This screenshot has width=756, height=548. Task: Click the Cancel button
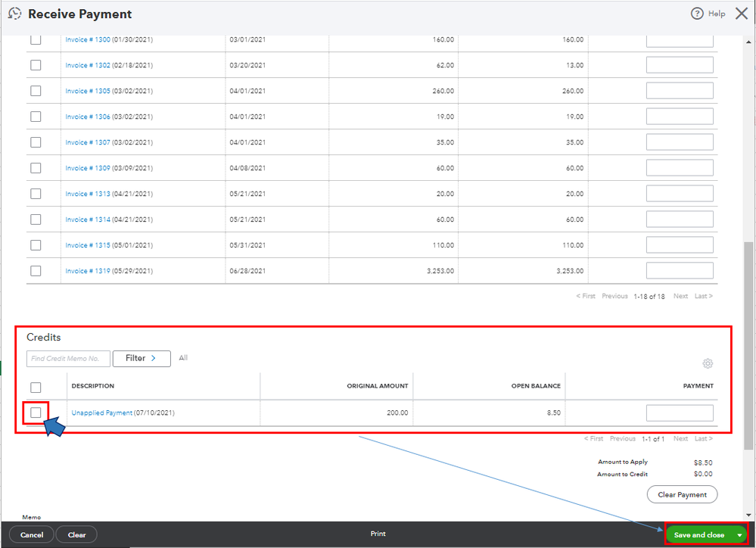point(32,535)
